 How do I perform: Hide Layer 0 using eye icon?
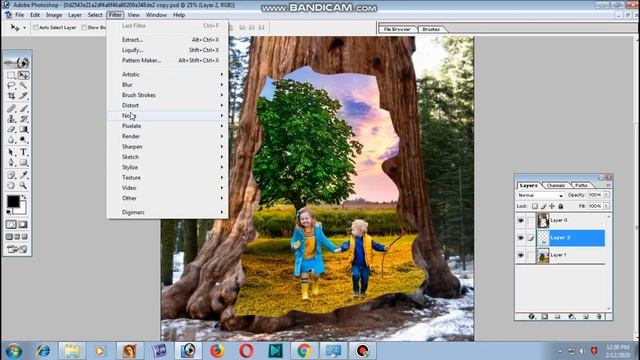click(x=521, y=220)
